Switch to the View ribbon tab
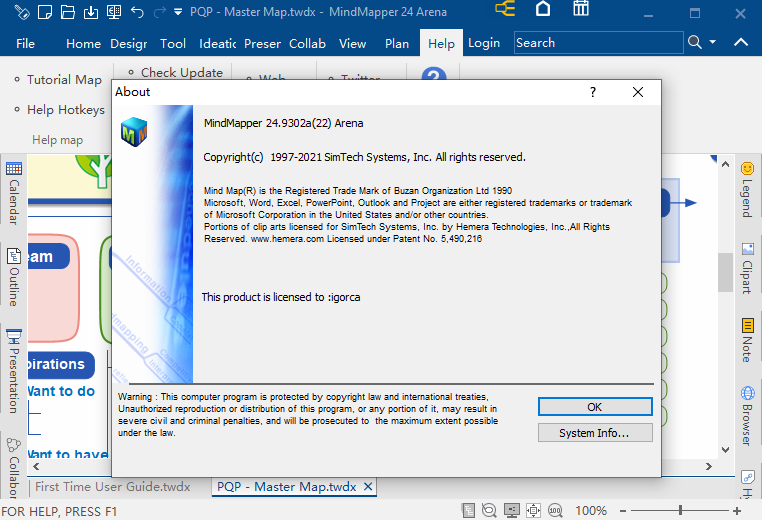Viewport: 762px width, 520px height. click(x=352, y=44)
